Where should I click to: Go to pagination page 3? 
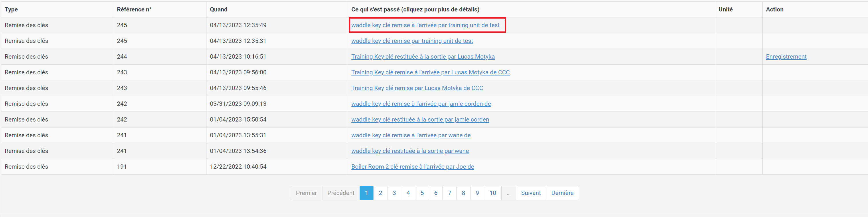[x=394, y=193]
